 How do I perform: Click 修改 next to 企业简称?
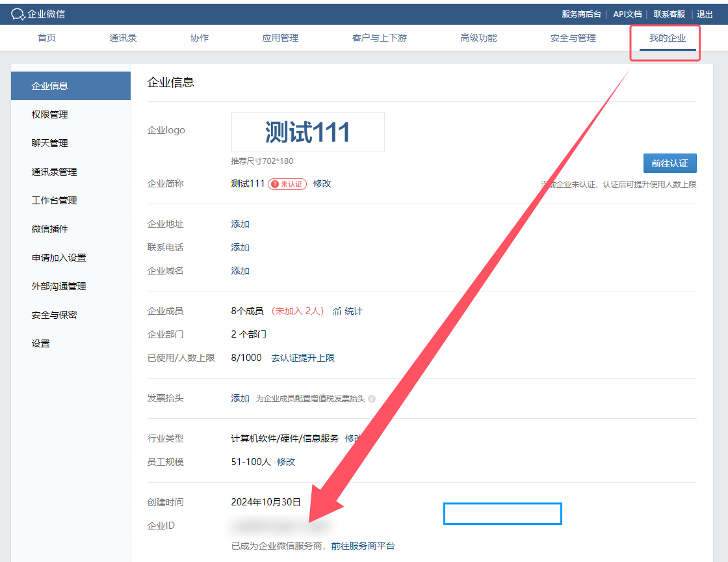(322, 184)
